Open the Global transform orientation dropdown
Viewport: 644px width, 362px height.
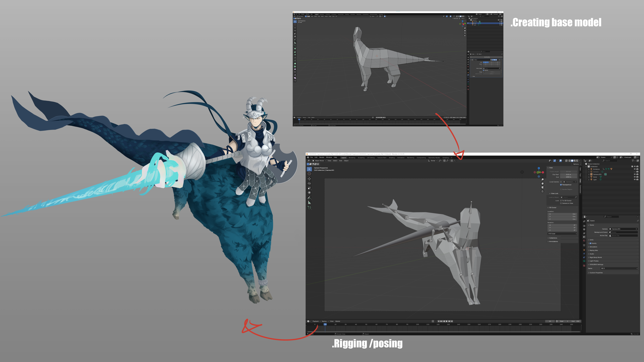[x=433, y=161]
